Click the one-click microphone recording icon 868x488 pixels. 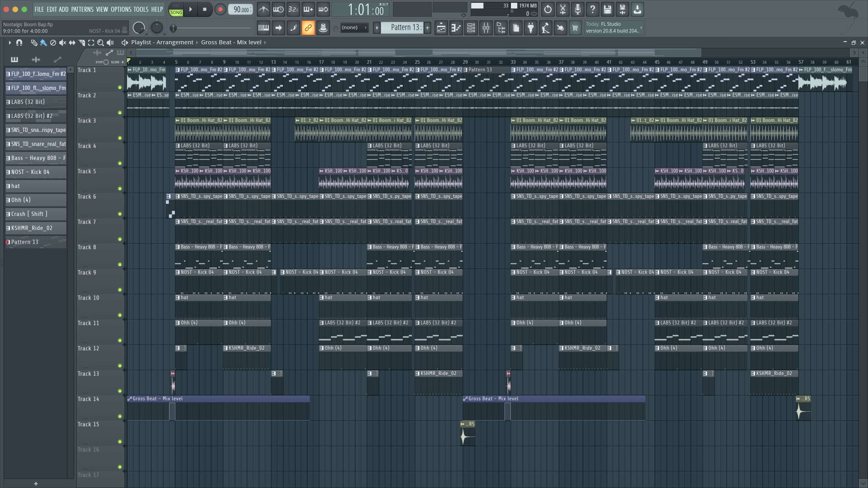tap(578, 9)
